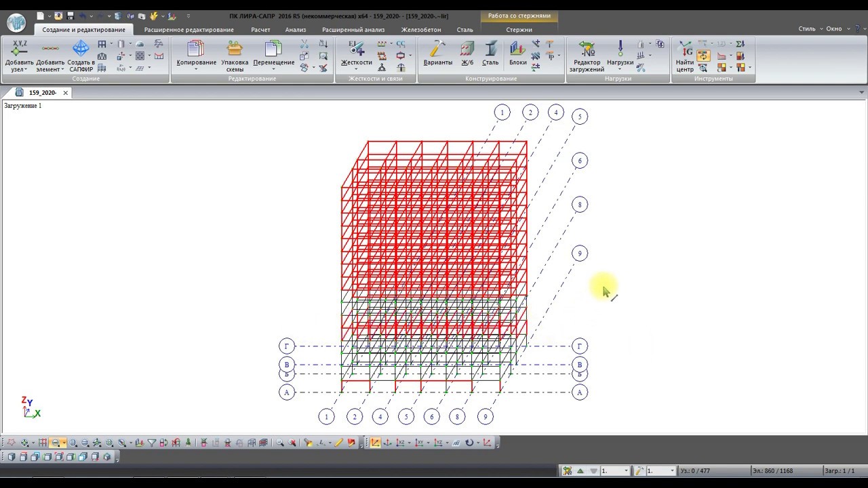
Task: Click Упаковка схемы box icon
Action: tap(235, 49)
